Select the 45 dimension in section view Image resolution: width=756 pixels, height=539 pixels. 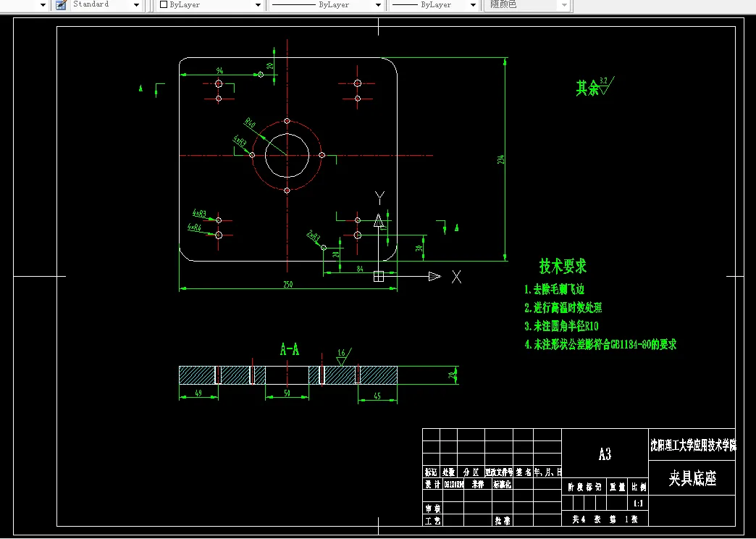[377, 396]
